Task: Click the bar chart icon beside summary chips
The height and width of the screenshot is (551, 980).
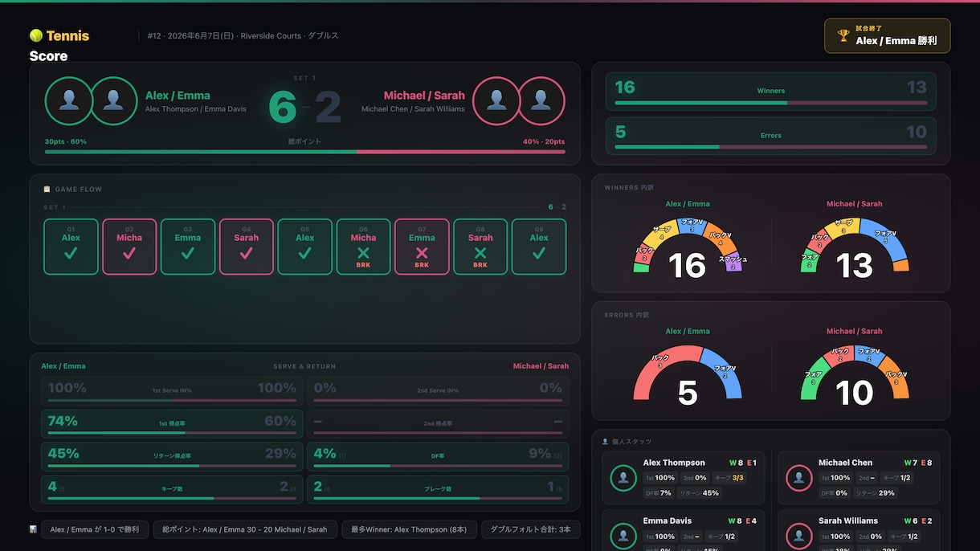Action: tap(33, 529)
